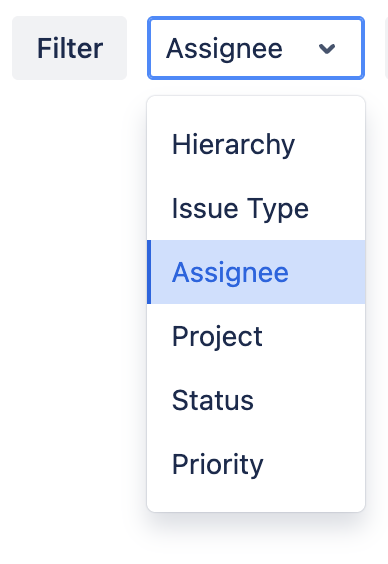Click the Assignee combo box field

[x=256, y=48]
